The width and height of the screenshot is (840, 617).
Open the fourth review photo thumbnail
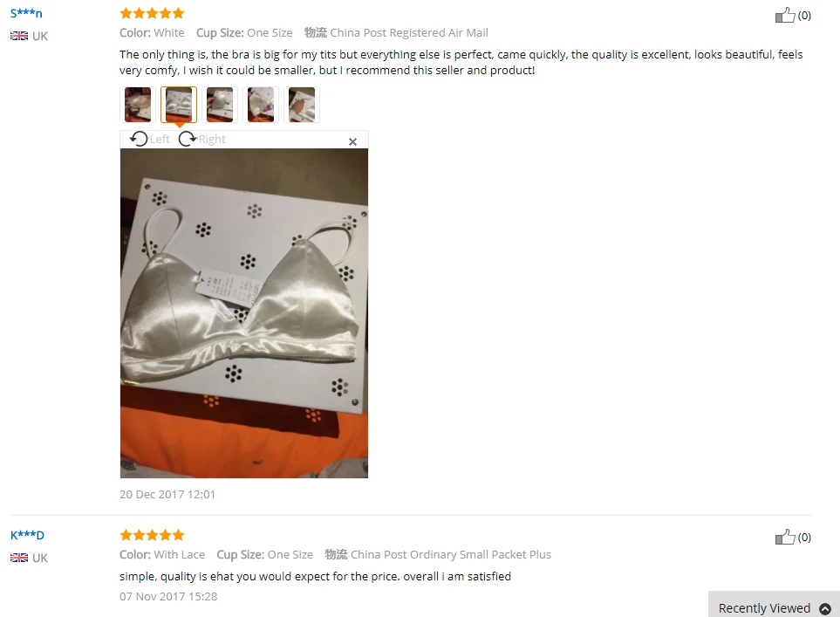pyautogui.click(x=261, y=105)
